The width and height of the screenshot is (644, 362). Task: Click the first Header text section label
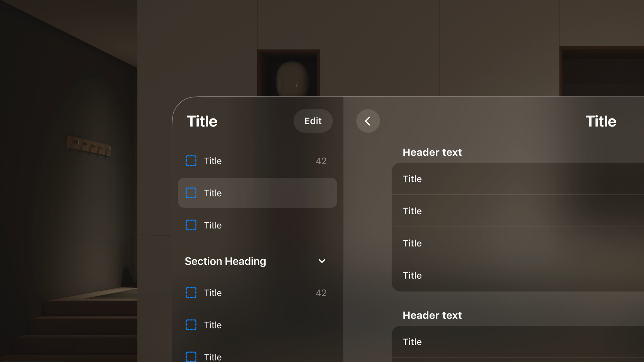(x=432, y=152)
